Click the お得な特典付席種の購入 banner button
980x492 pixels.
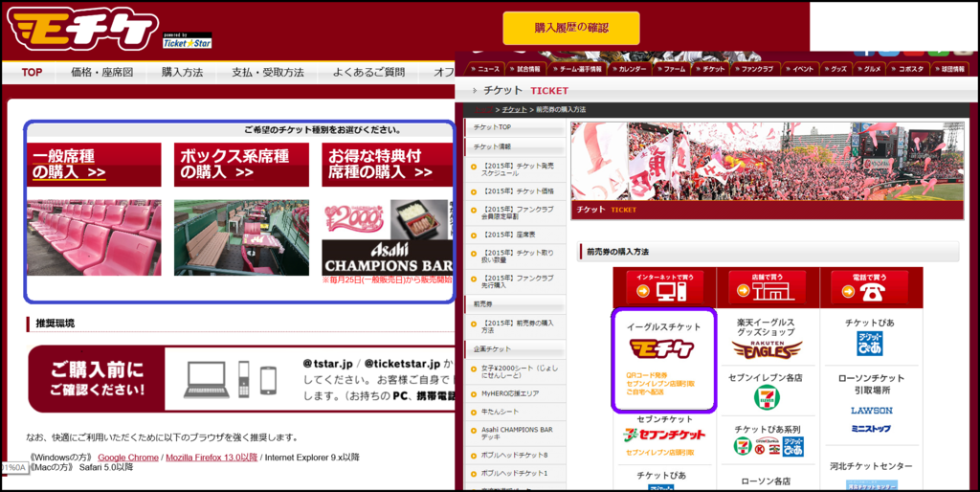(x=387, y=165)
